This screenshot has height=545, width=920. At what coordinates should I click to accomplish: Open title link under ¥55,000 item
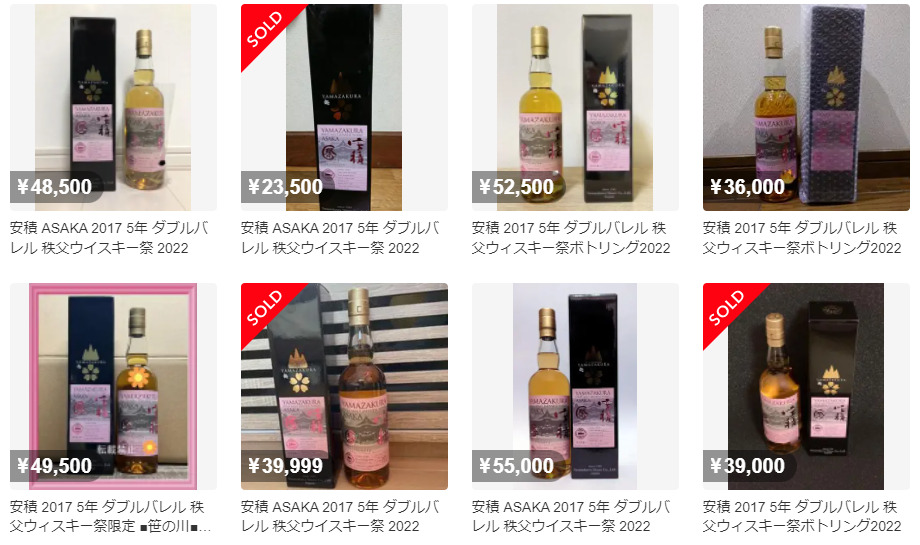coord(571,516)
